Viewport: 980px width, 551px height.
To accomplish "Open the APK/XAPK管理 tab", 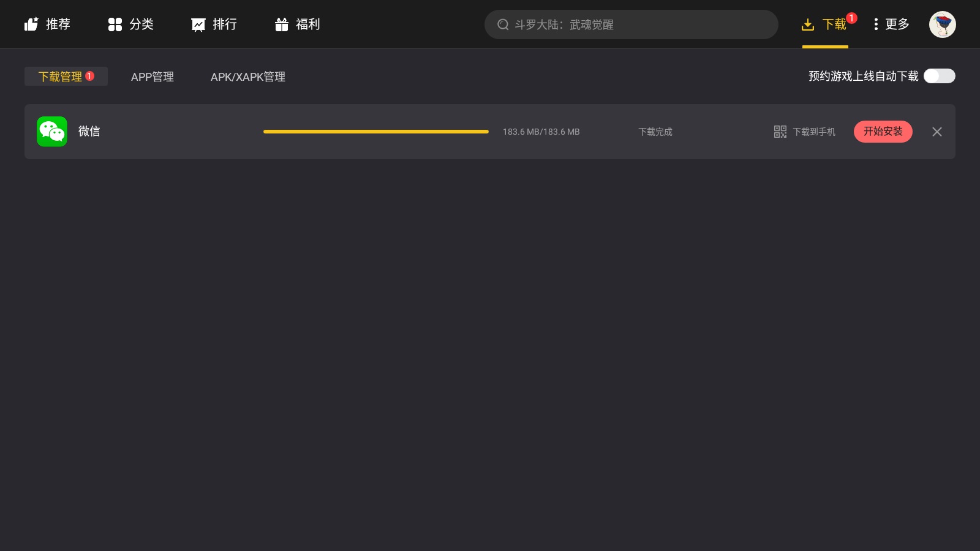I will pos(248,77).
